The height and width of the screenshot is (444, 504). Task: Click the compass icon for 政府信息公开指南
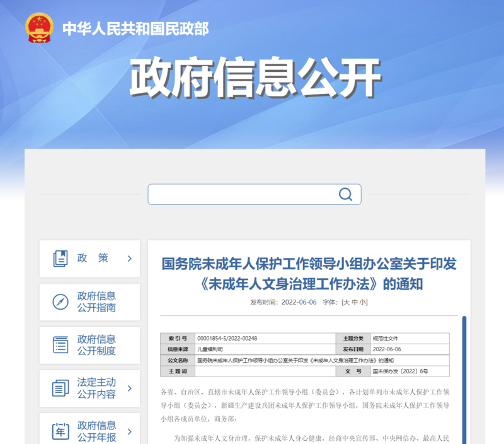[x=60, y=301]
